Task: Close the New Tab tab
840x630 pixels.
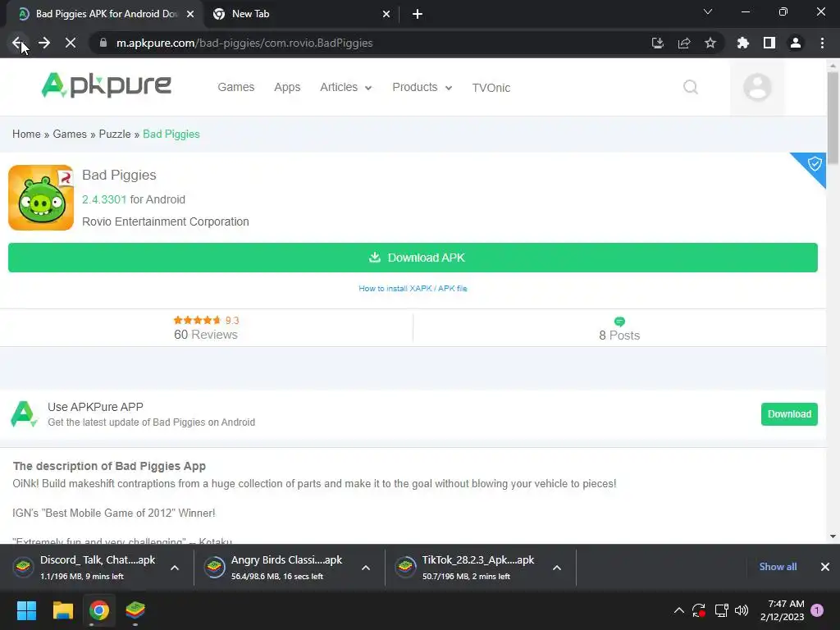Action: pyautogui.click(x=386, y=14)
